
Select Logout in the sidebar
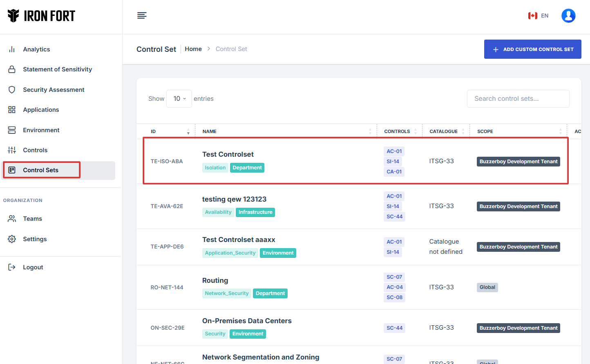tap(33, 267)
